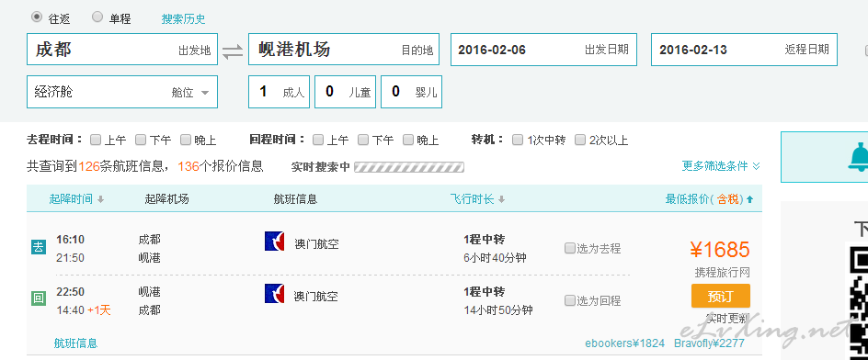The width and height of the screenshot is (868, 360).
Task: Select the 单程 one-way radio button
Action: coord(97,17)
